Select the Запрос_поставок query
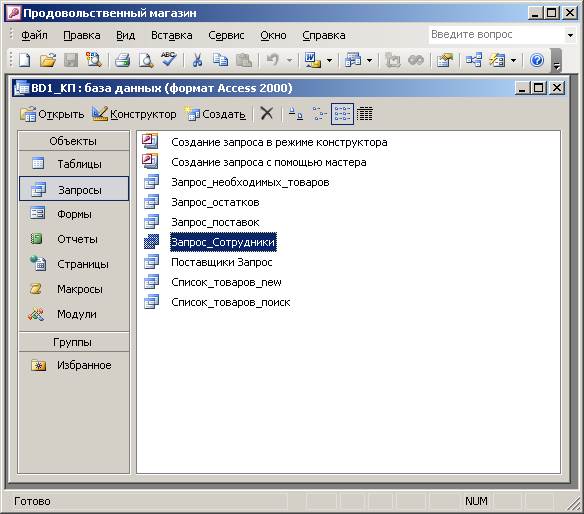The width and height of the screenshot is (584, 514). [215, 222]
